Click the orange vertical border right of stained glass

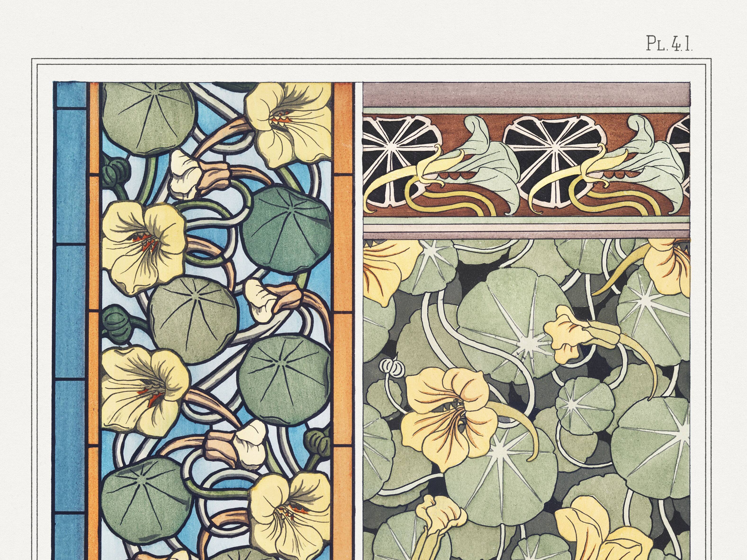(x=343, y=321)
